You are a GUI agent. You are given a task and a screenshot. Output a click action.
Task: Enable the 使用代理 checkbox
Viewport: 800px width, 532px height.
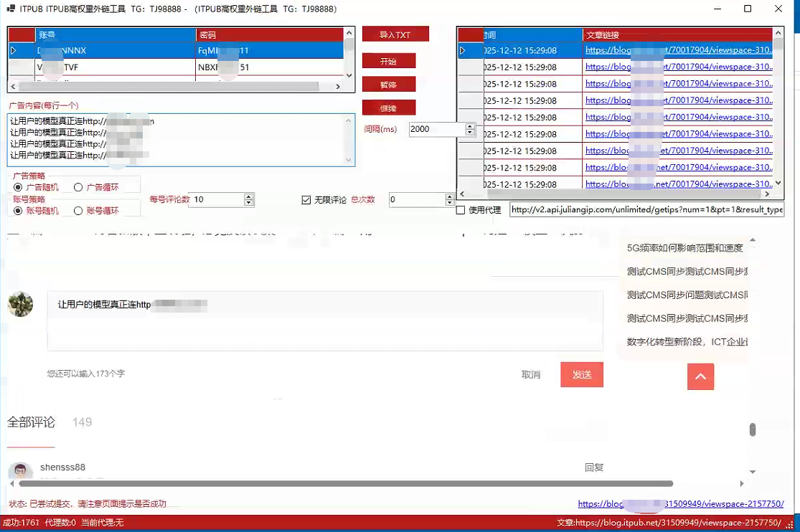pos(462,209)
